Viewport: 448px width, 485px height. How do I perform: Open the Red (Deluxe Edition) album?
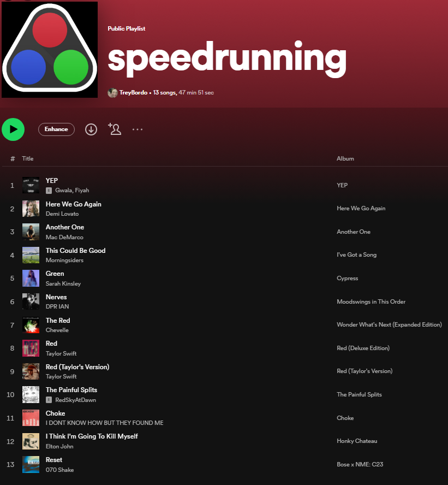coord(363,348)
